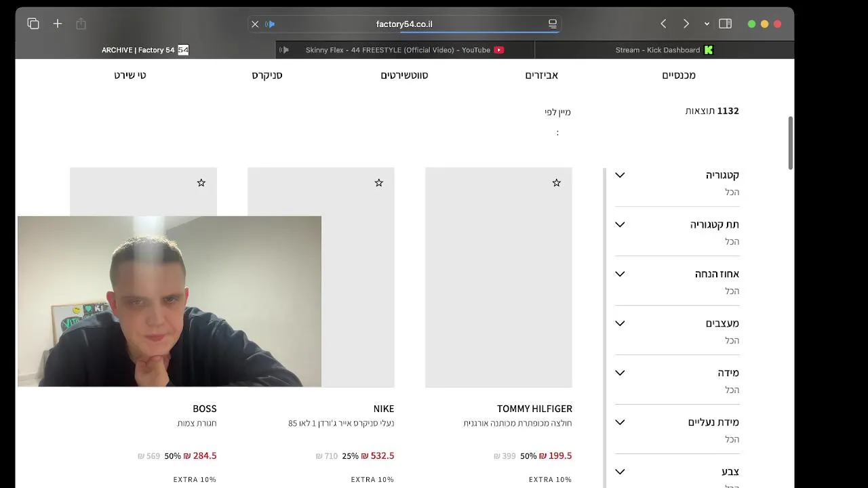This screenshot has width=868, height=488.
Task: Click the Tommy Hilfiger product image placeholder
Action: pyautogui.click(x=498, y=278)
